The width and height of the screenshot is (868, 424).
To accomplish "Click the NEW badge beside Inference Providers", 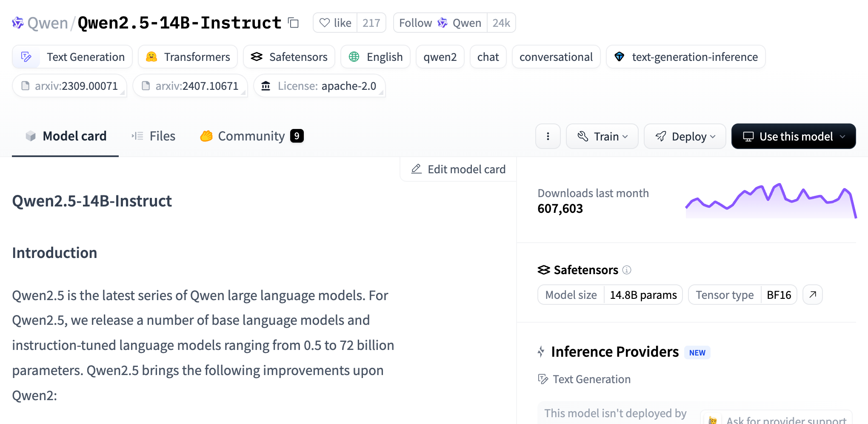I will [x=697, y=352].
